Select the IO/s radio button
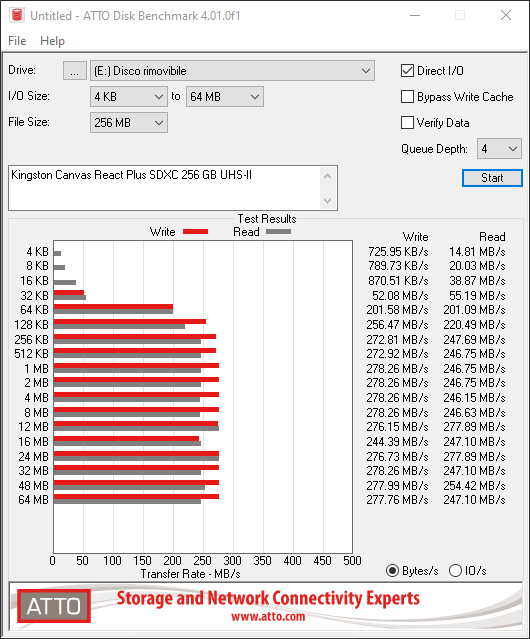This screenshot has height=639, width=530. point(455,571)
